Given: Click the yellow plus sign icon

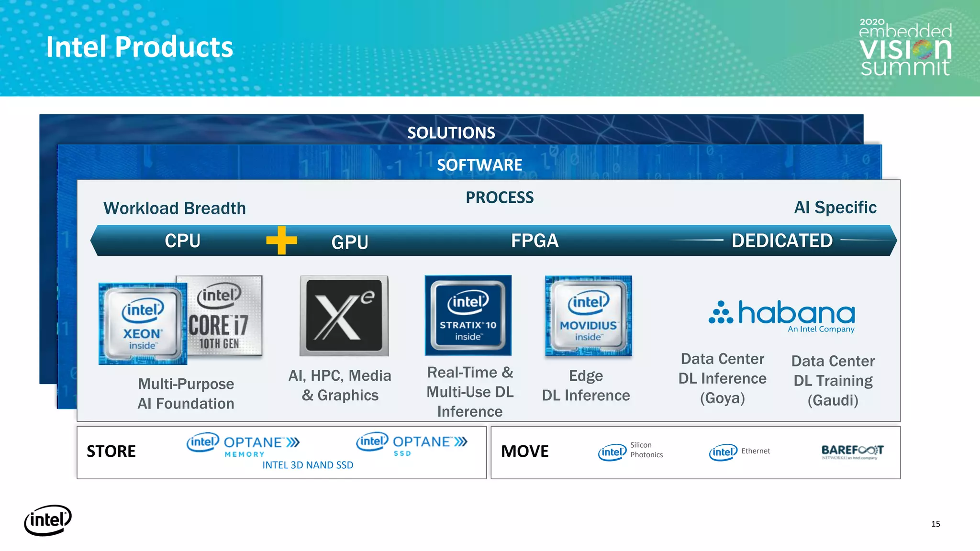Looking at the screenshot, I should click(282, 240).
